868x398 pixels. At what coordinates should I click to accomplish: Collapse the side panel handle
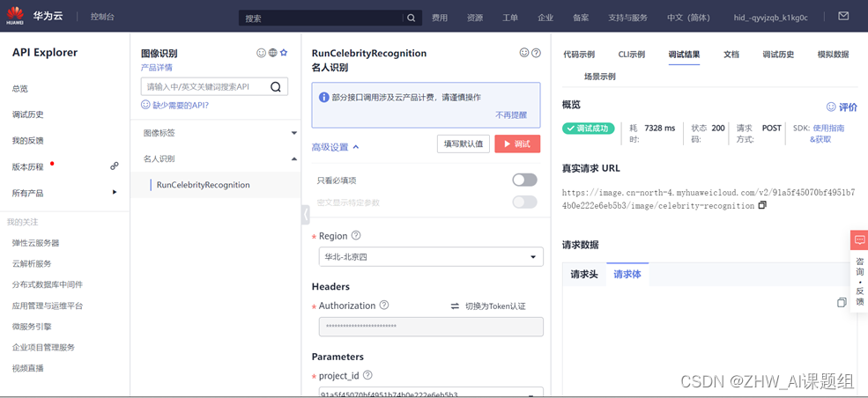point(306,215)
